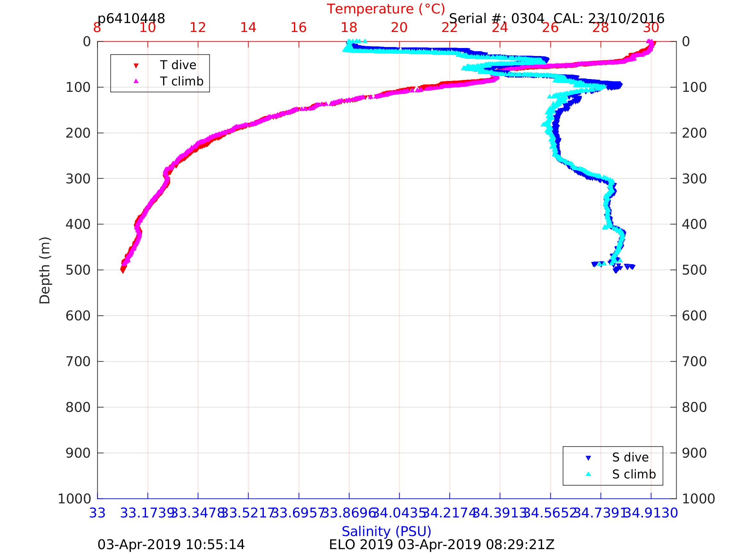Image resolution: width=747 pixels, height=560 pixels.
Task: Click the salinity tick label '33'
Action: (x=97, y=513)
